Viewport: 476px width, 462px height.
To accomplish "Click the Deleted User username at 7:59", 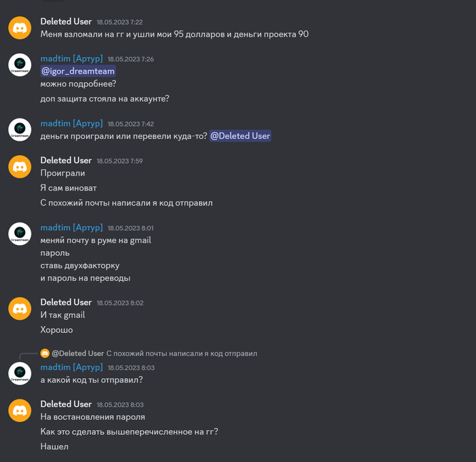I will tap(66, 161).
